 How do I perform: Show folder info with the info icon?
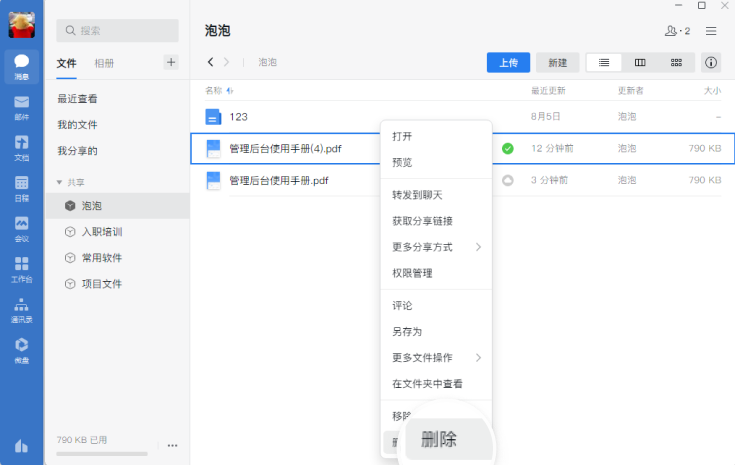[711, 62]
